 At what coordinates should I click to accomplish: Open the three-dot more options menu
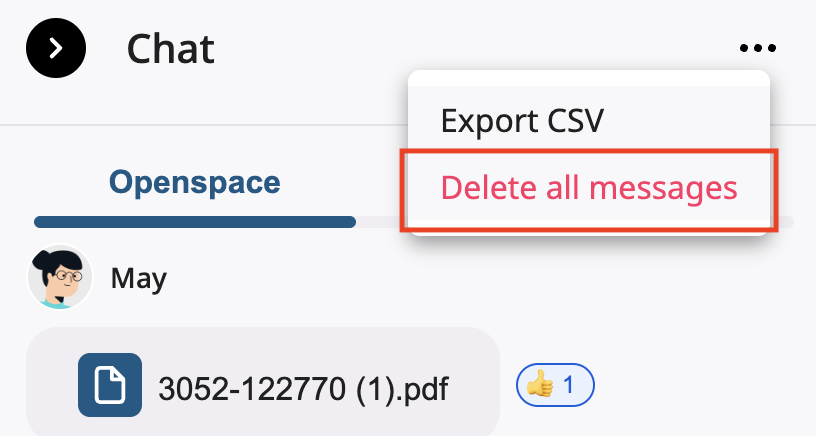click(757, 48)
